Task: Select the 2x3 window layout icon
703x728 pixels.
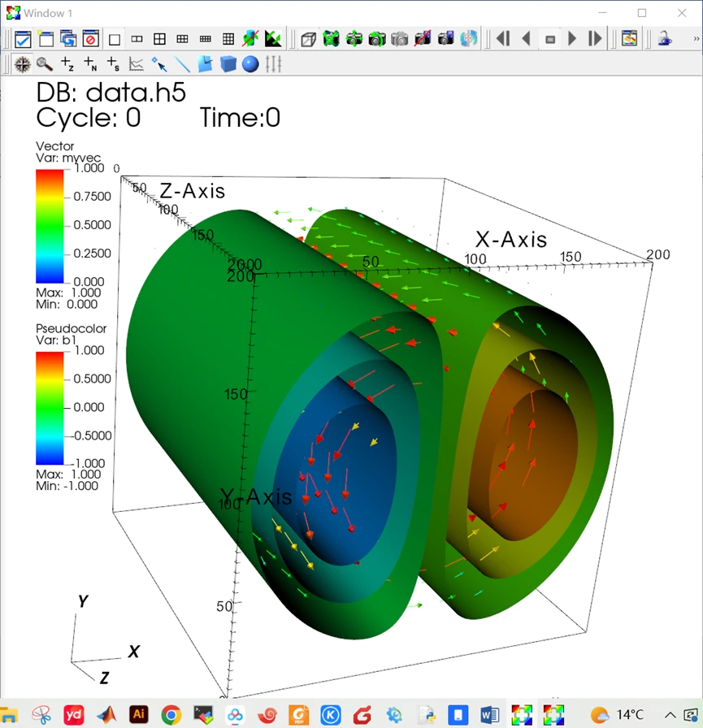Action: (183, 39)
